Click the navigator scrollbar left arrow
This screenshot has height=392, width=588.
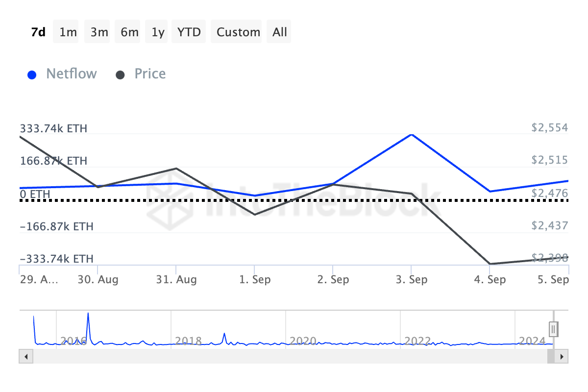click(x=25, y=356)
